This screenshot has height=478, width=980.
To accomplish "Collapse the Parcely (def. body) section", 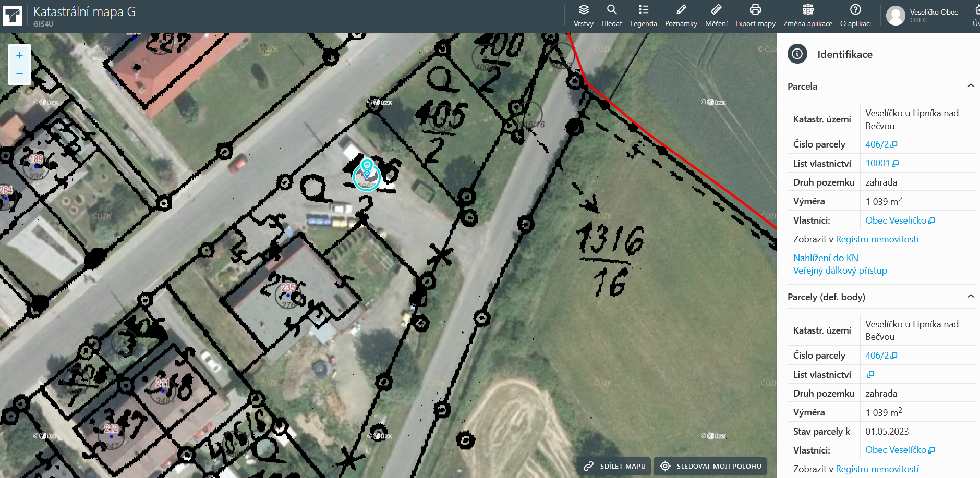I will click(970, 297).
